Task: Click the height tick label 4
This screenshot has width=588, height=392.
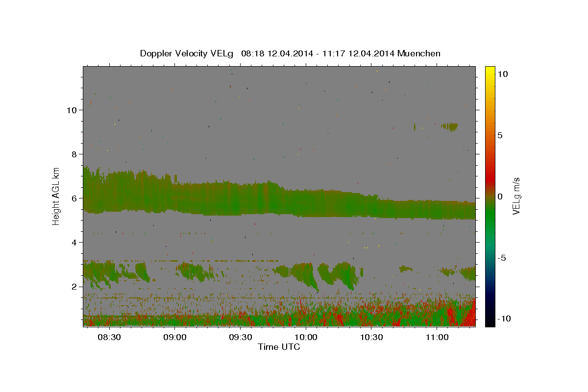Action: click(74, 243)
